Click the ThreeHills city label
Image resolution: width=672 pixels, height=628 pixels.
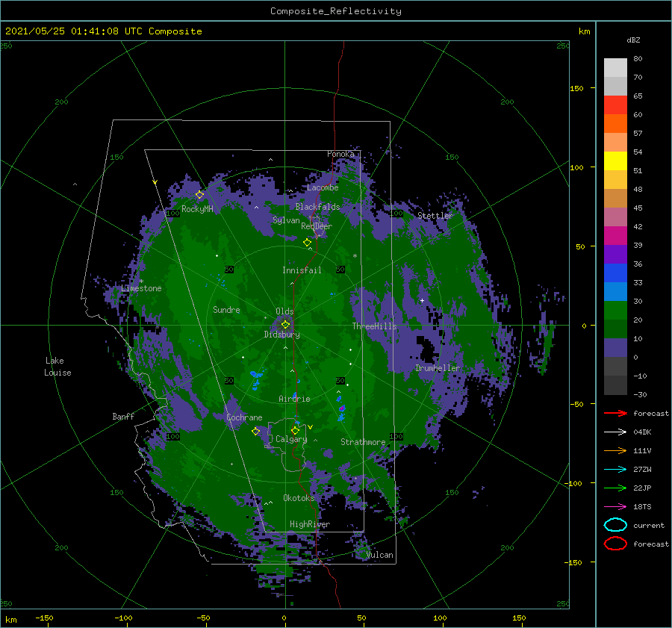click(x=375, y=326)
